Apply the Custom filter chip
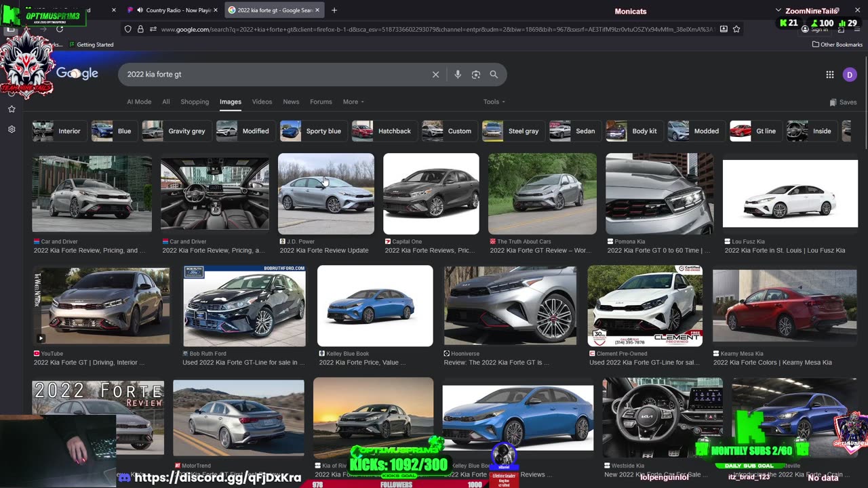The height and width of the screenshot is (488, 868). 450,131
